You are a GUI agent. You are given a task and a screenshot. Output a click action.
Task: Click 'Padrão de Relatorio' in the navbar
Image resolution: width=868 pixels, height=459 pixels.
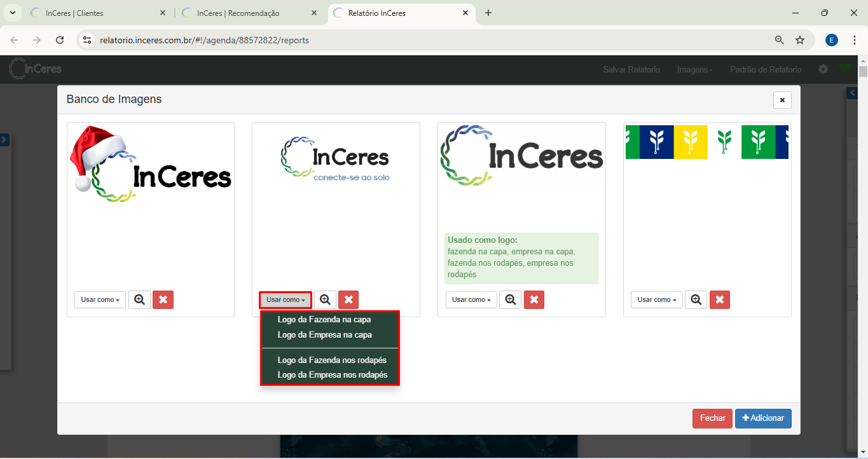point(766,69)
